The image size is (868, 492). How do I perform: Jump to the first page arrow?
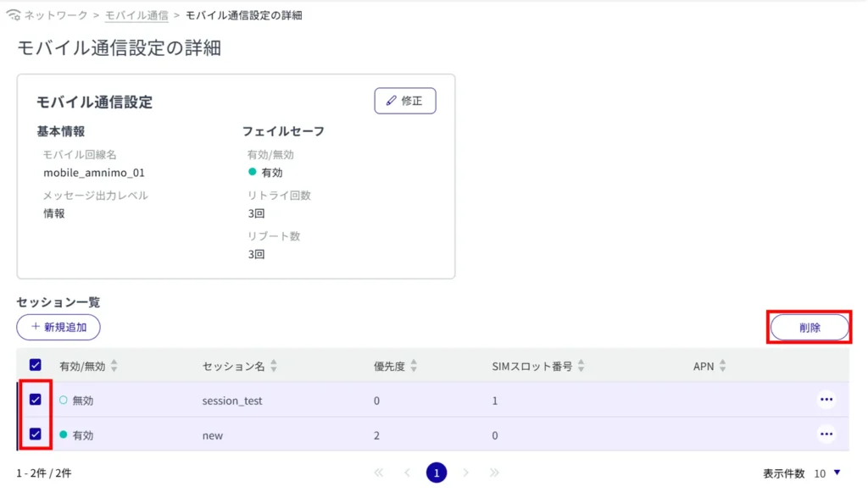(x=378, y=473)
